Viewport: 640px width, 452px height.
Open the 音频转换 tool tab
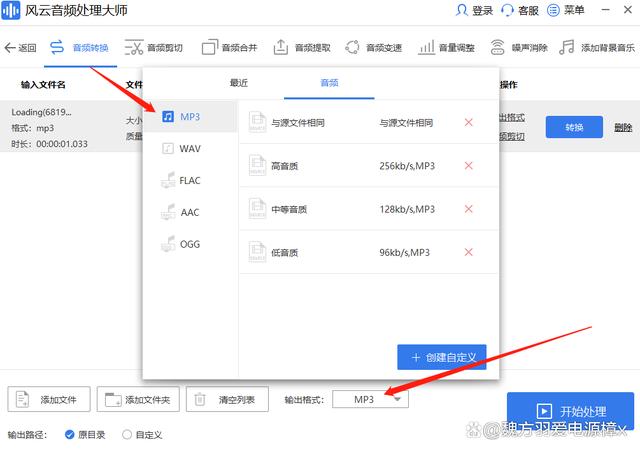click(x=80, y=48)
